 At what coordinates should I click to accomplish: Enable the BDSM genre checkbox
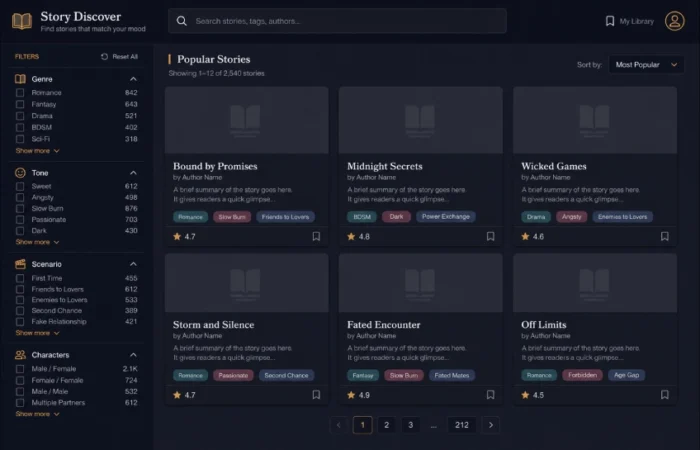pos(20,128)
